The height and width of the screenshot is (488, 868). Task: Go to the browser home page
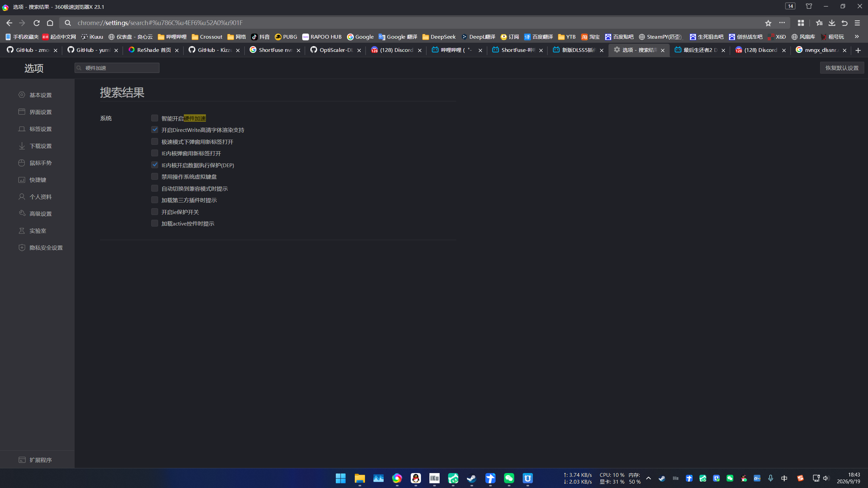50,23
